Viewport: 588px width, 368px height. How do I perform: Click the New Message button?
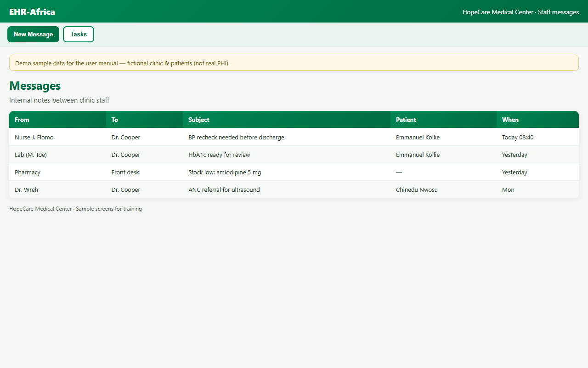point(33,34)
